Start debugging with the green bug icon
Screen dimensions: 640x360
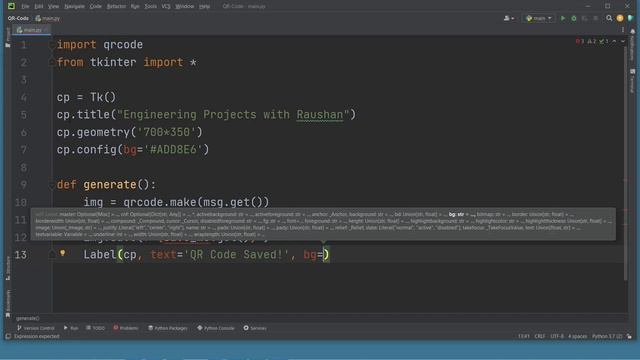click(x=573, y=18)
